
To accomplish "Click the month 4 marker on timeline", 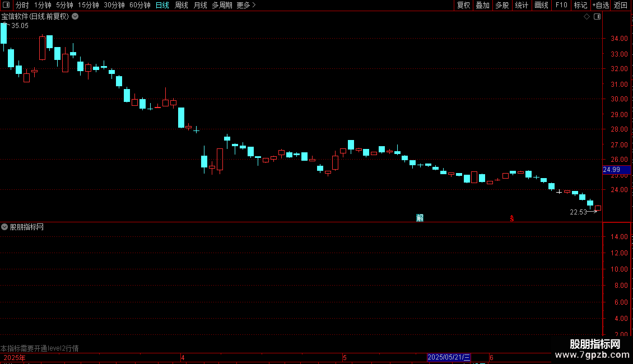I will 183,357.
